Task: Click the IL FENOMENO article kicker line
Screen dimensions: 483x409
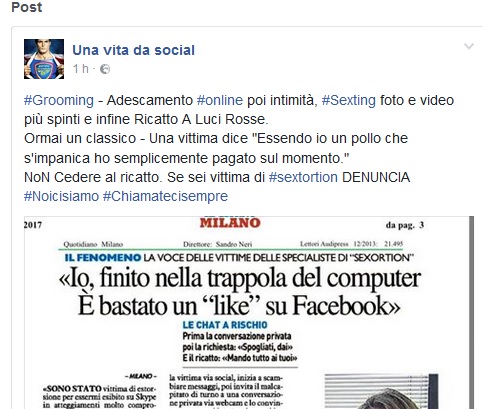Action: (x=239, y=258)
